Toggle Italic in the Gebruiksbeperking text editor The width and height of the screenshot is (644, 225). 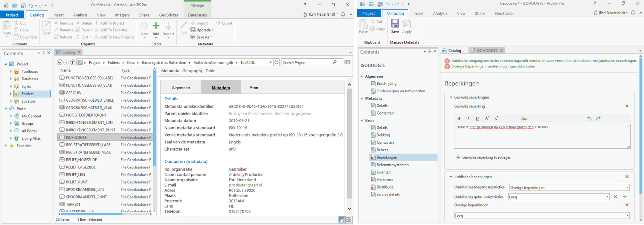point(468,118)
